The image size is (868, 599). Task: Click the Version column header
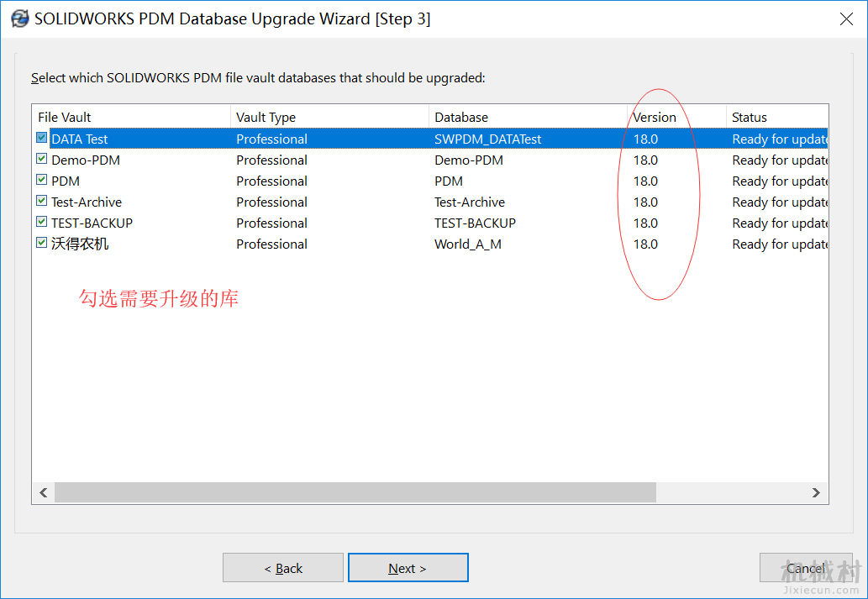pos(677,117)
